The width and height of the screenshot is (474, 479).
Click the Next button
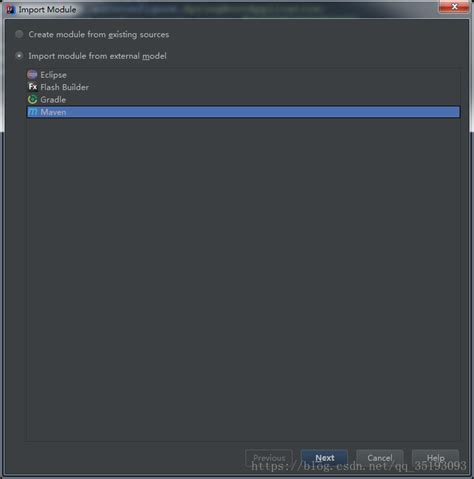[x=324, y=458]
